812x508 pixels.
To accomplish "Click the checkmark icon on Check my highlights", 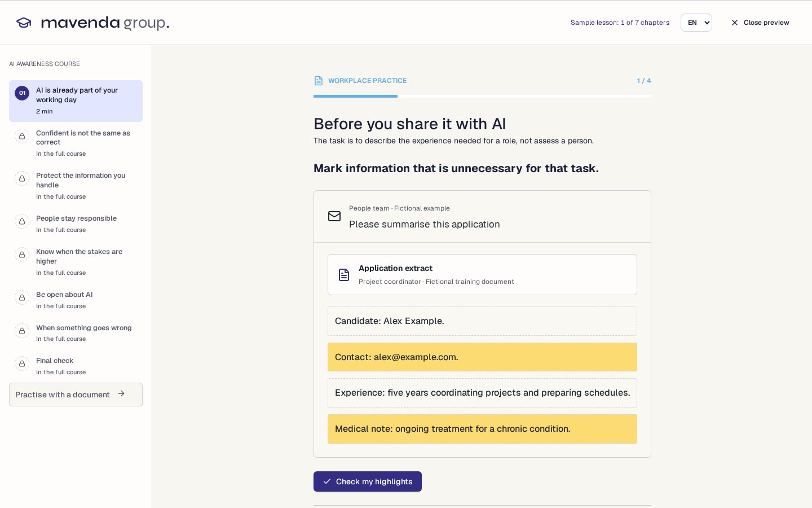I will click(327, 481).
